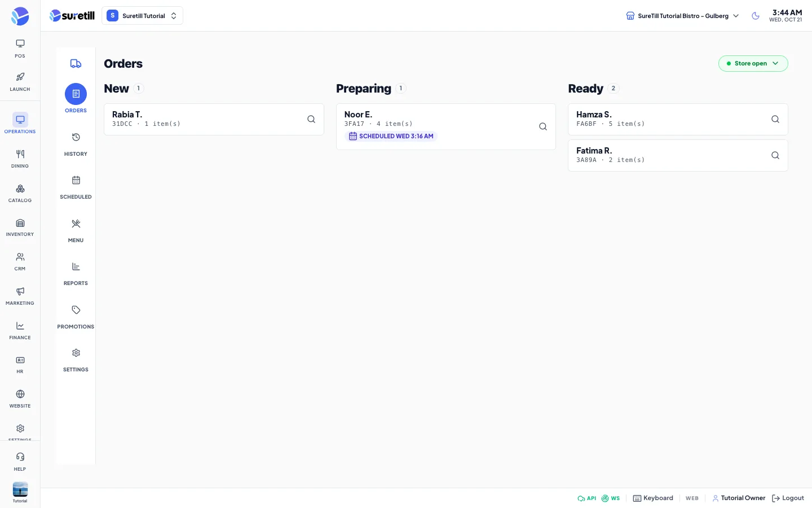The height and width of the screenshot is (508, 812).
Task: View details of Rabia T. order
Action: pos(311,119)
